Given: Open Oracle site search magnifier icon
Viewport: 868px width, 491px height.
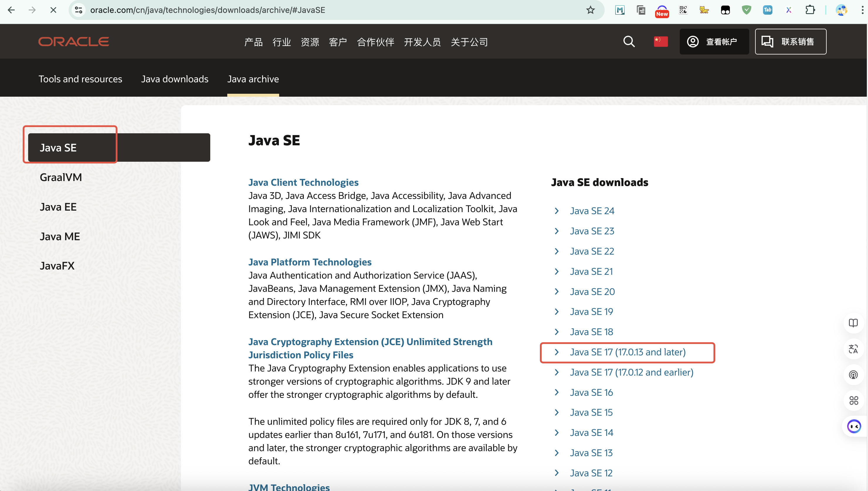Looking at the screenshot, I should pos(629,42).
